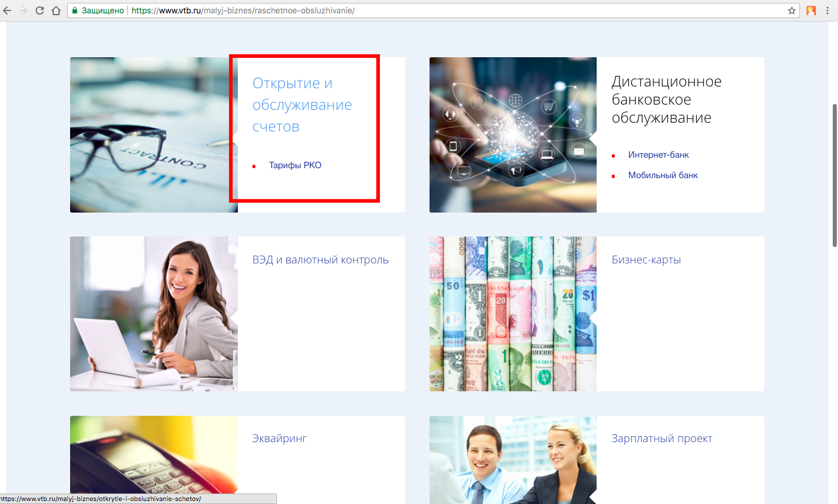This screenshot has height=504, width=838.
Task: Open the Эквайринг section
Action: point(279,439)
